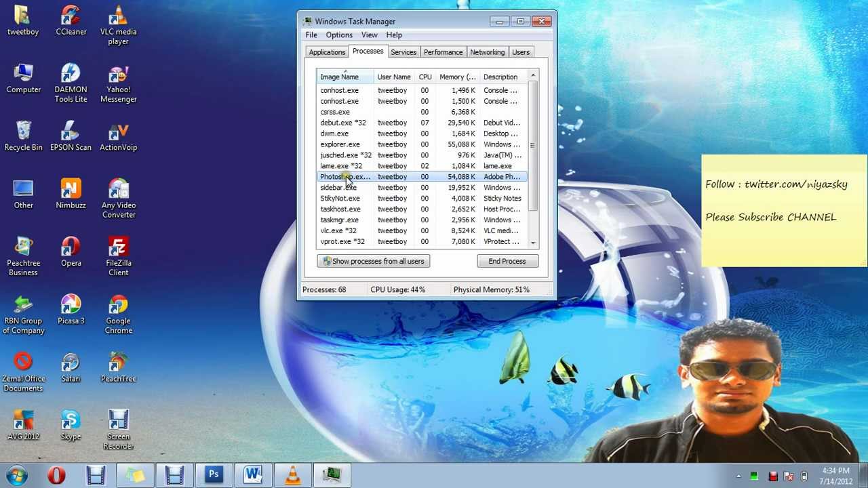868x488 pixels.
Task: Launch Any Video Converter desktop icon
Action: (x=118, y=199)
